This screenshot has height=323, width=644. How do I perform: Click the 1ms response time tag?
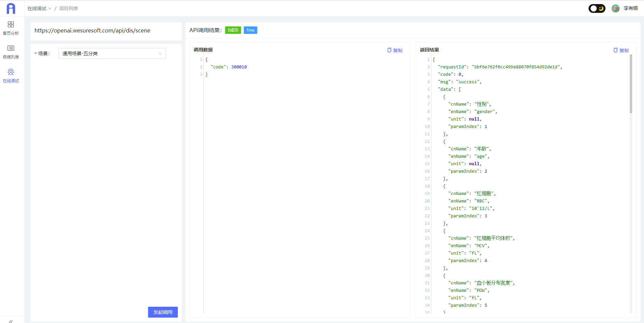pos(250,30)
